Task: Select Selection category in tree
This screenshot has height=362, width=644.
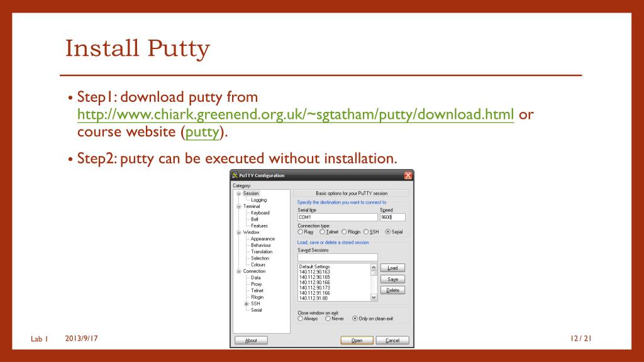Action: click(x=260, y=258)
